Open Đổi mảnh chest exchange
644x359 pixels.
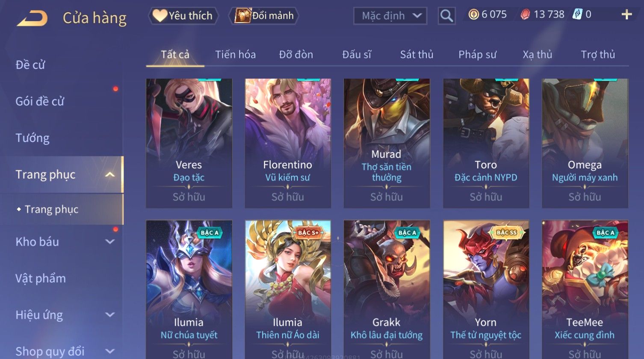pos(264,16)
